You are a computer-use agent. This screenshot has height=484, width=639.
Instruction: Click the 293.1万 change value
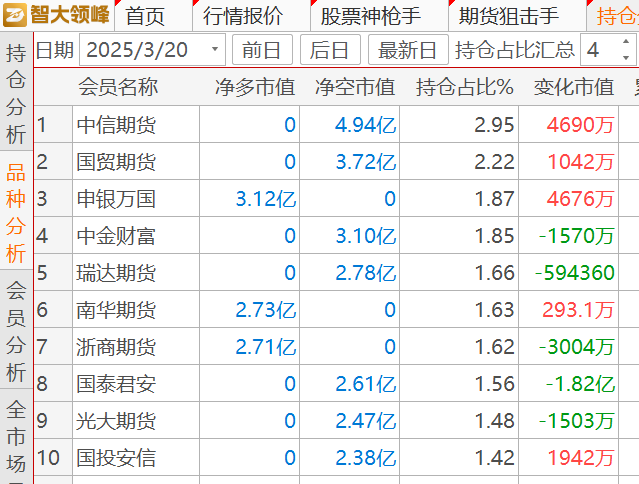click(x=578, y=310)
